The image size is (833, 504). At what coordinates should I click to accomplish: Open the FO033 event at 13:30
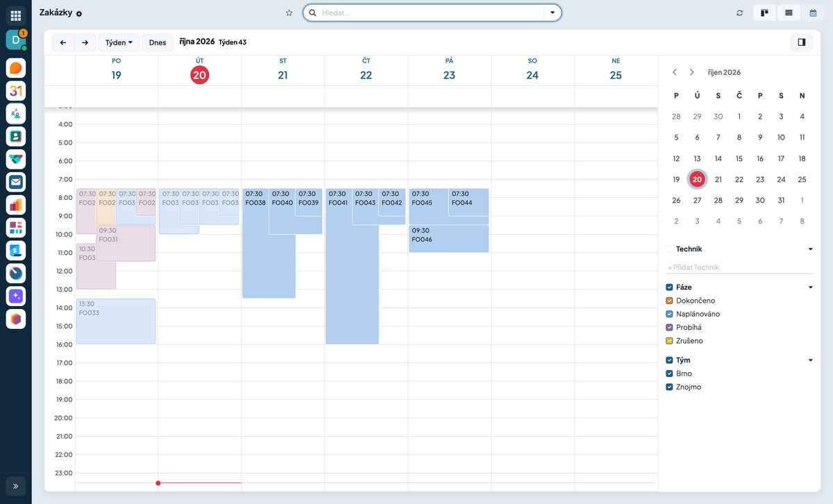[116, 321]
